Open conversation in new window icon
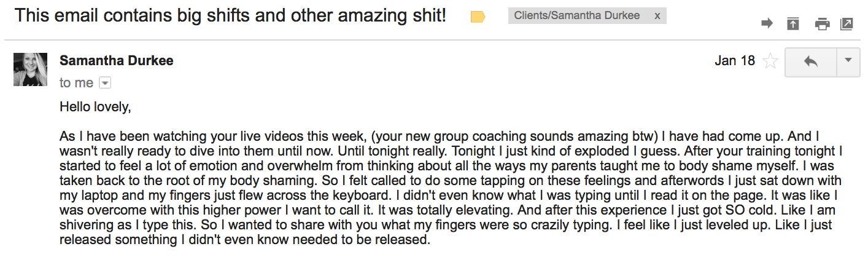Screen dimensions: 868x257 (x=847, y=24)
